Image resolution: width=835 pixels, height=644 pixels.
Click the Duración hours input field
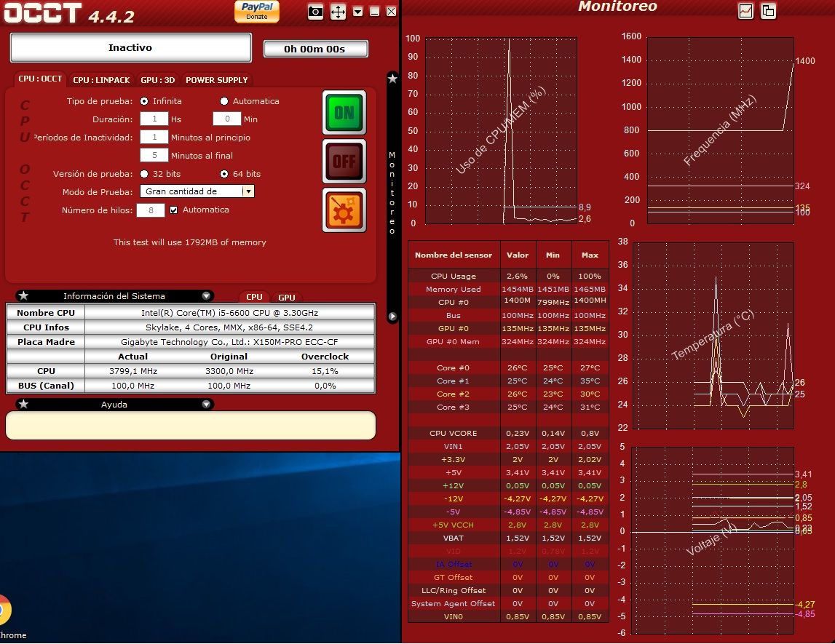pyautogui.click(x=154, y=119)
